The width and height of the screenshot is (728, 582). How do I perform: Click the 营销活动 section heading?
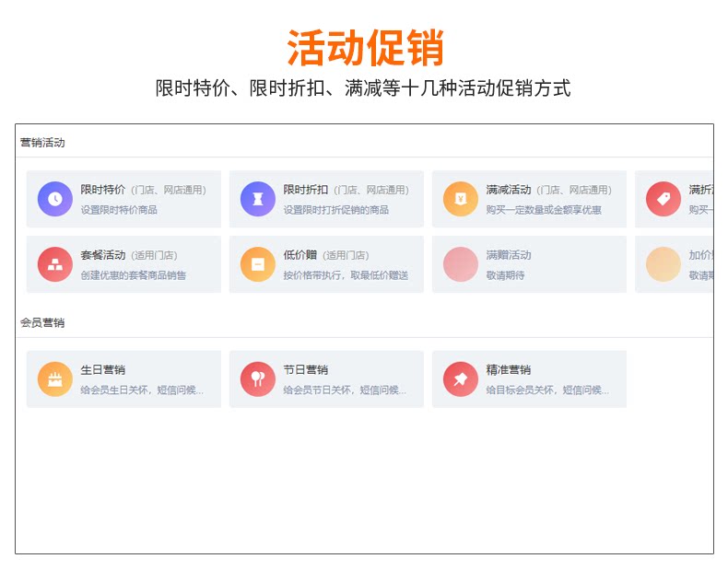[42, 143]
